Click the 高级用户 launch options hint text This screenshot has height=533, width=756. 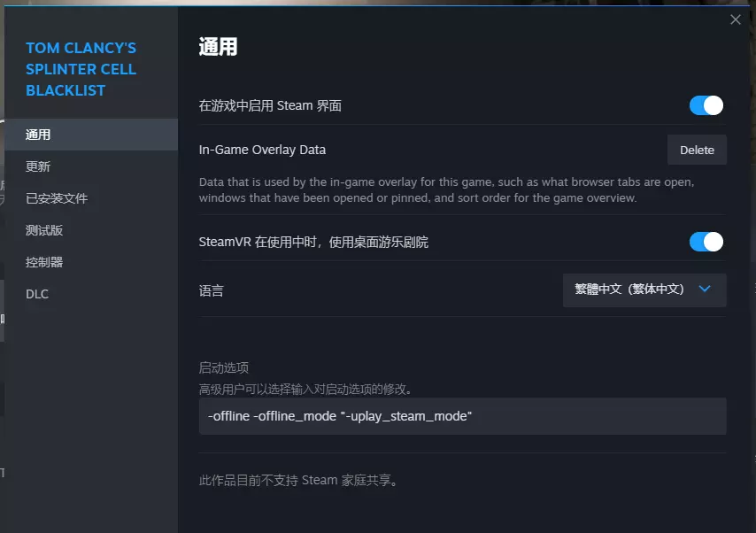[305, 390]
